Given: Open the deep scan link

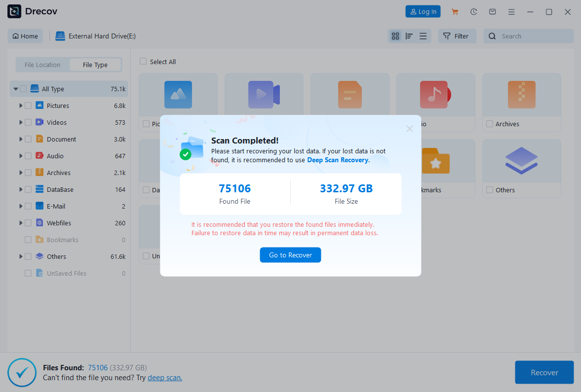Looking at the screenshot, I should click(x=164, y=377).
